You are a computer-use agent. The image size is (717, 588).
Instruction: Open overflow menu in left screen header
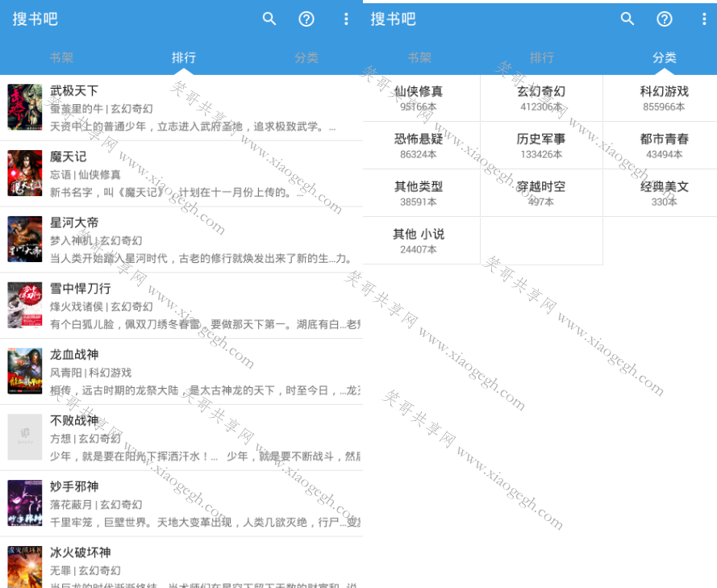point(346,19)
